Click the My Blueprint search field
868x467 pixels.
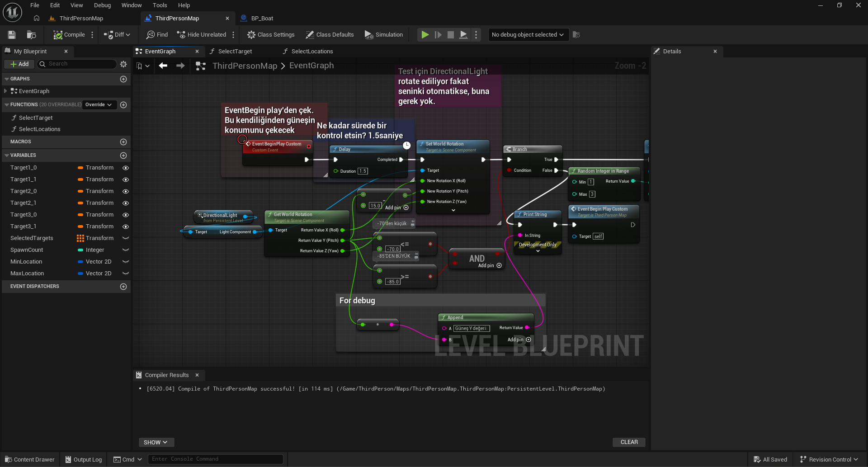77,64
